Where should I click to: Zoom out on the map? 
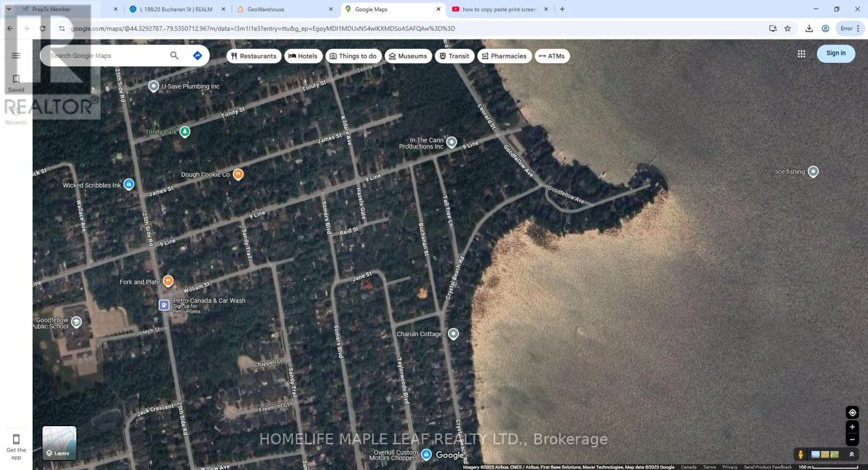coord(852,440)
